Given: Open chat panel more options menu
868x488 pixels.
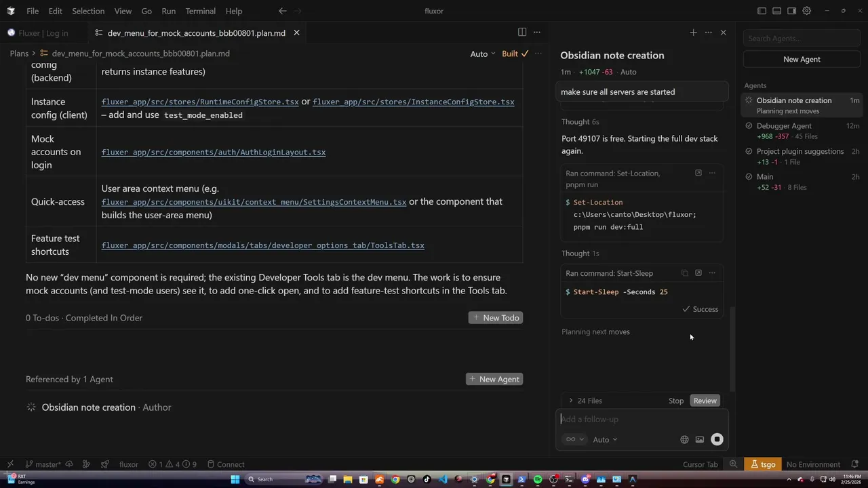Looking at the screenshot, I should point(708,33).
